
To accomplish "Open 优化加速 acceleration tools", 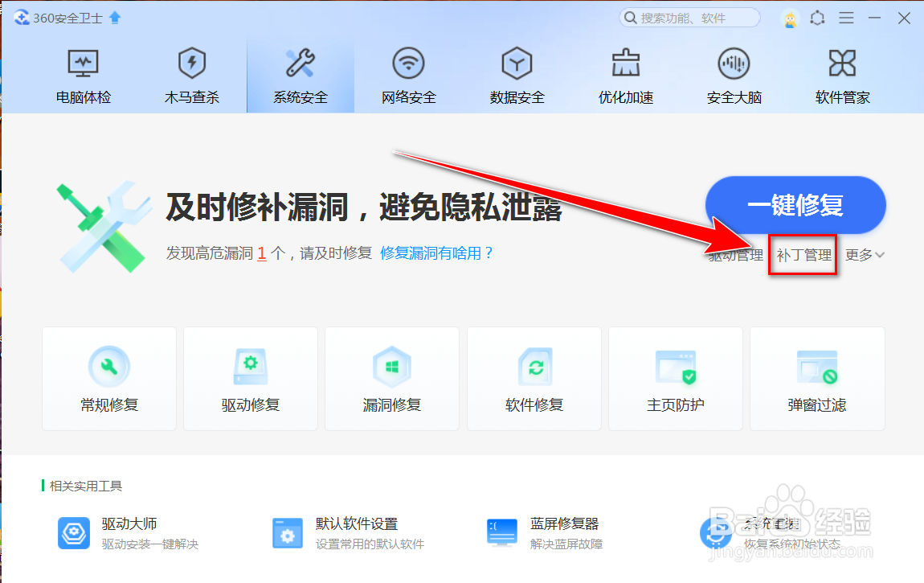I will (625, 75).
